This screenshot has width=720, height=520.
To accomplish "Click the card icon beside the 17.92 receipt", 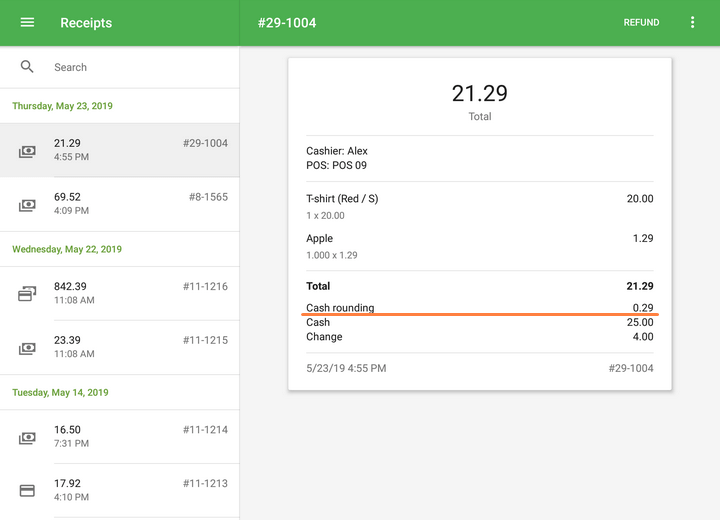I will (27, 491).
